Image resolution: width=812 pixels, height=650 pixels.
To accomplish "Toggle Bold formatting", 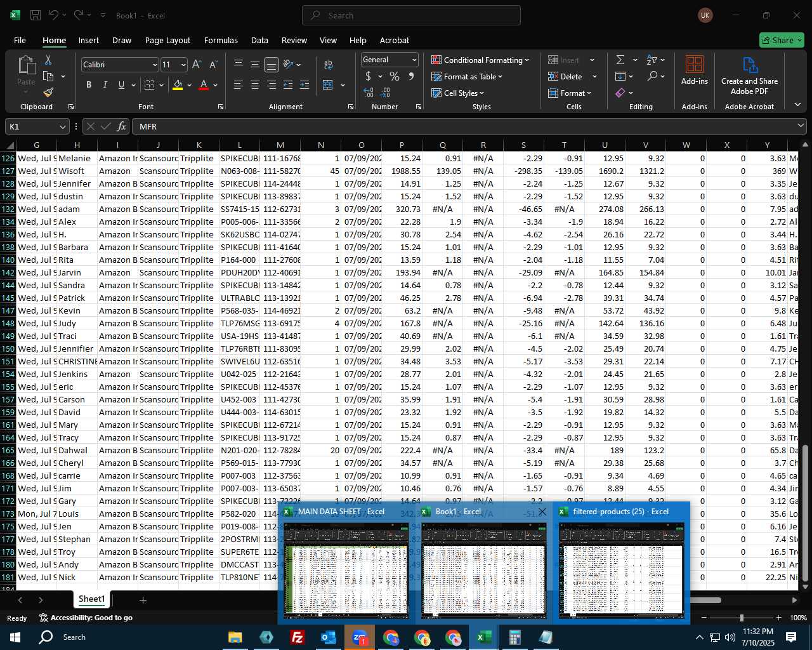I will coord(88,85).
